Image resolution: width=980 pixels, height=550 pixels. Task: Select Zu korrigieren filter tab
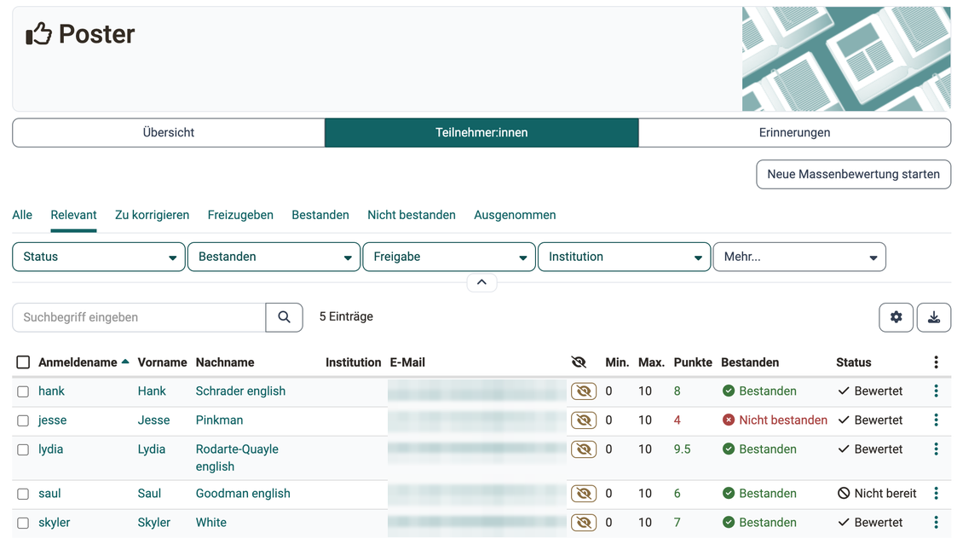click(152, 215)
